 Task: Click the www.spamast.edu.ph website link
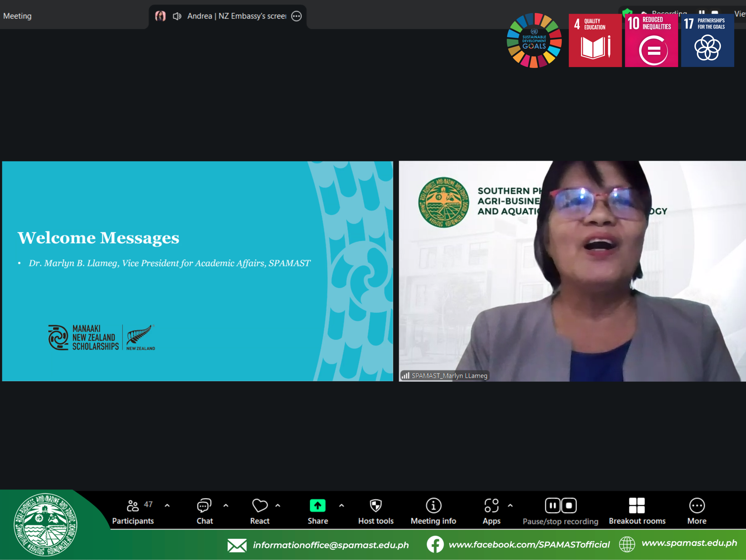[689, 543]
